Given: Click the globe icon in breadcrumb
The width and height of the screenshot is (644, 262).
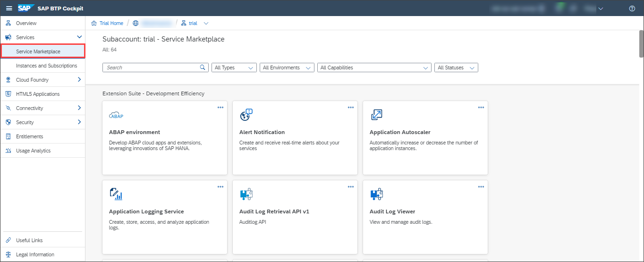Looking at the screenshot, I should (x=136, y=23).
